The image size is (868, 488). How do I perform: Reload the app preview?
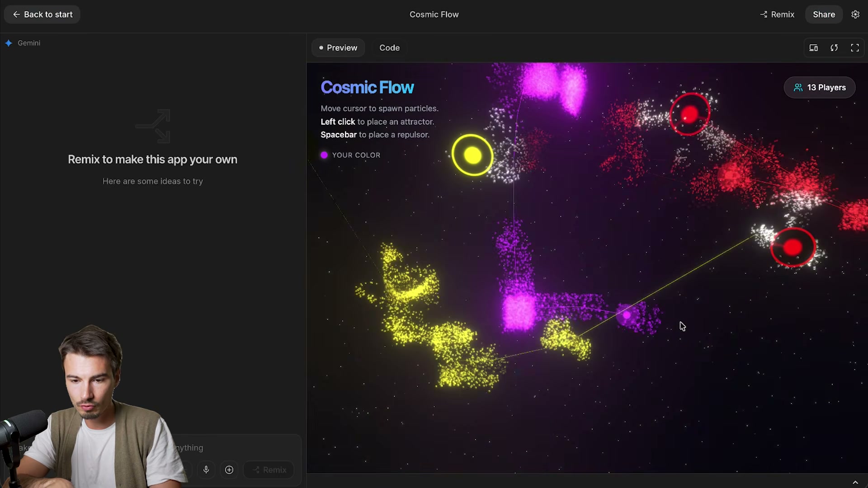834,47
